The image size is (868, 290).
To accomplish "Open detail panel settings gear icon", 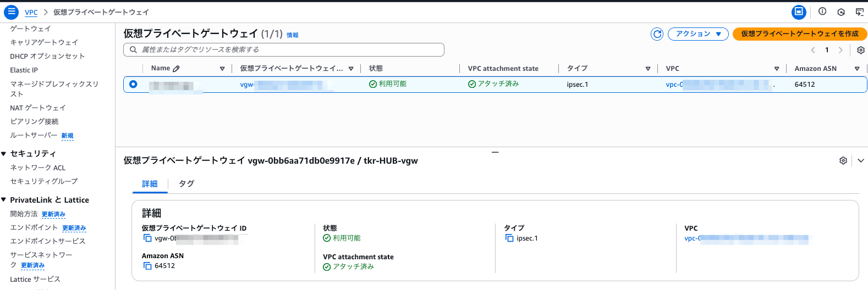I will (x=843, y=160).
